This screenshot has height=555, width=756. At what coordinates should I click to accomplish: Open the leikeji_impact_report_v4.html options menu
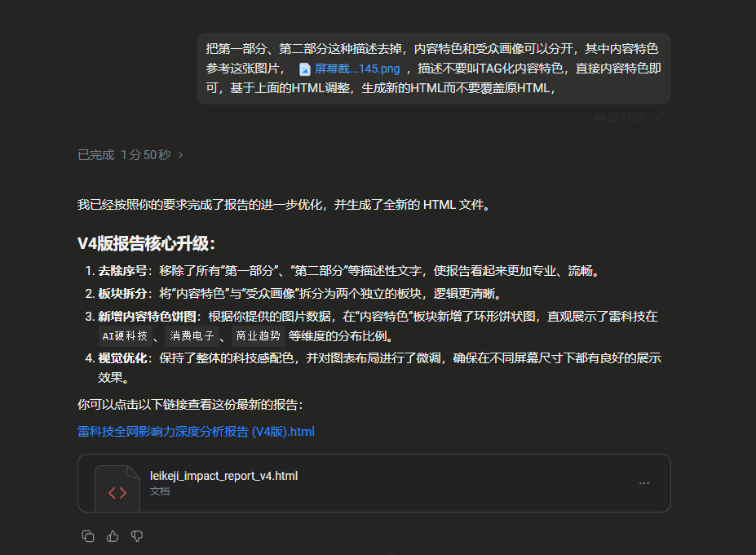coord(644,483)
